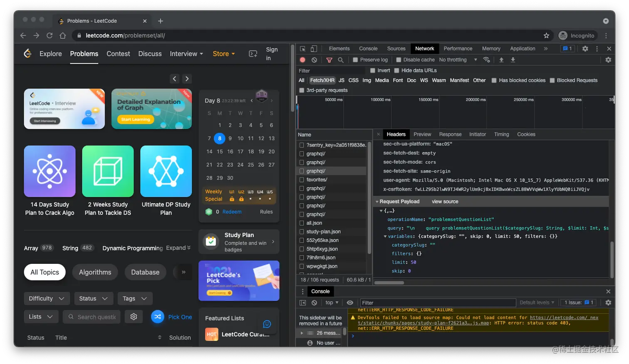Viewport: 629px width, 364px height.
Task: Open the Preview tab of request
Action: tap(422, 135)
